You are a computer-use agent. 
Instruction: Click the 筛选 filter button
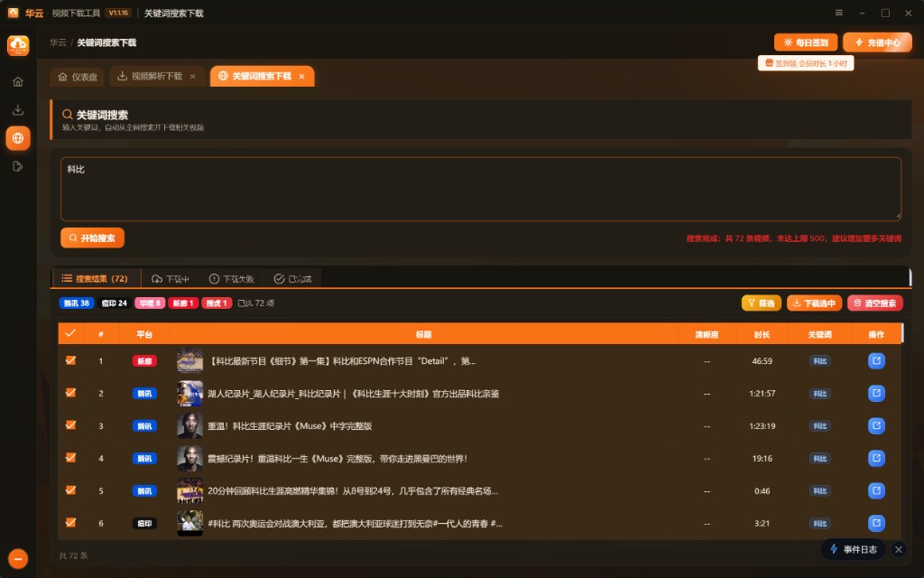[x=762, y=303]
